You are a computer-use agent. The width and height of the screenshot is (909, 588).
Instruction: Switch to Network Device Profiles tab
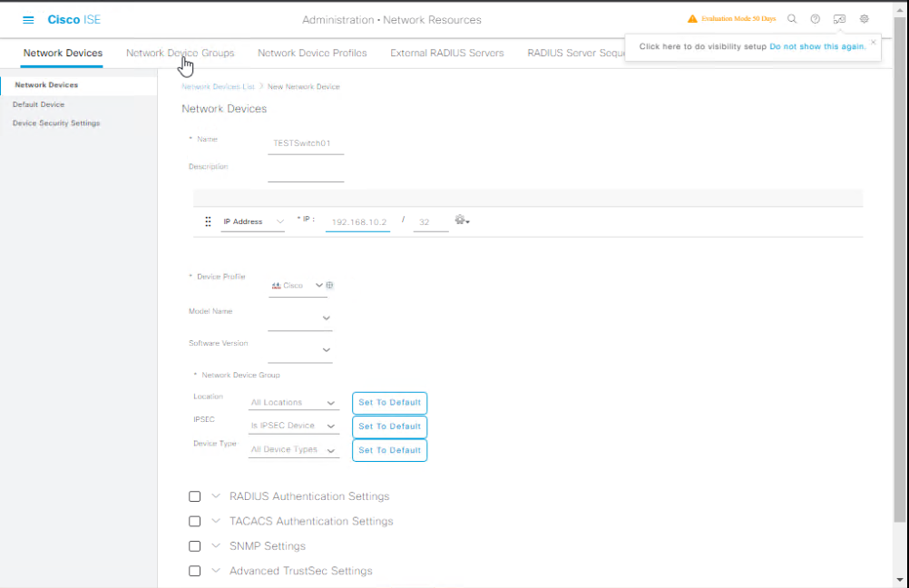[312, 53]
